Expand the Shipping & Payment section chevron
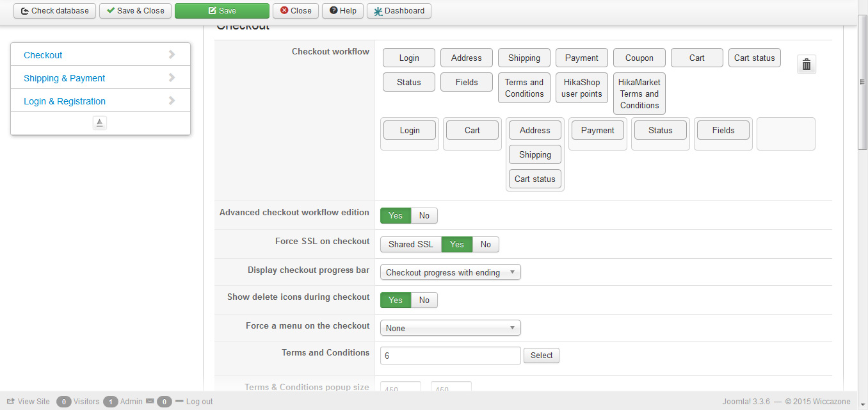This screenshot has height=410, width=868. click(172, 78)
